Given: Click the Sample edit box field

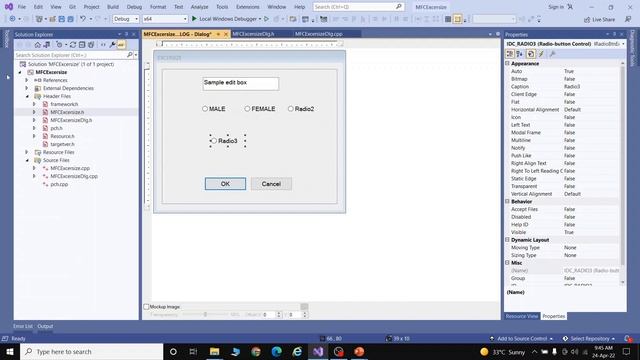Looking at the screenshot, I should [x=240, y=83].
